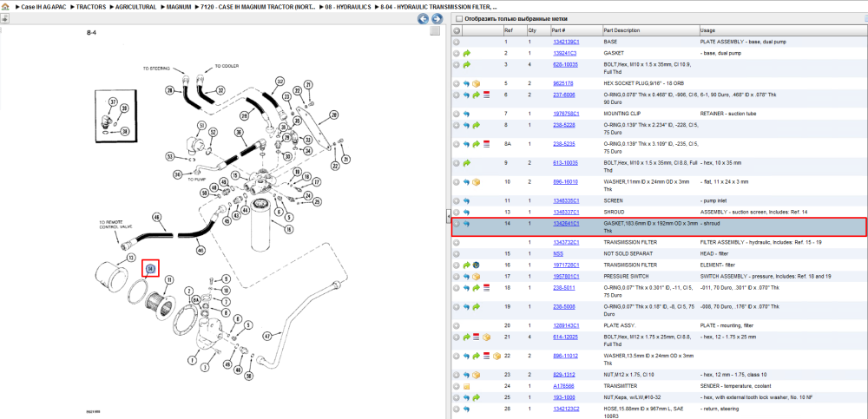Click the add-all plus icon in table header
868x419 pixels.
[x=457, y=30]
